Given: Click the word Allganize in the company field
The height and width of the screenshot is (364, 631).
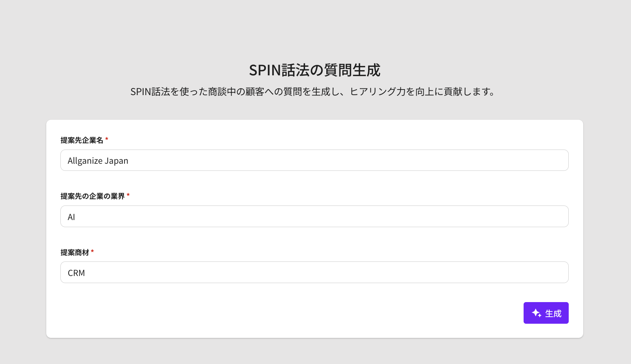Looking at the screenshot, I should tap(85, 161).
